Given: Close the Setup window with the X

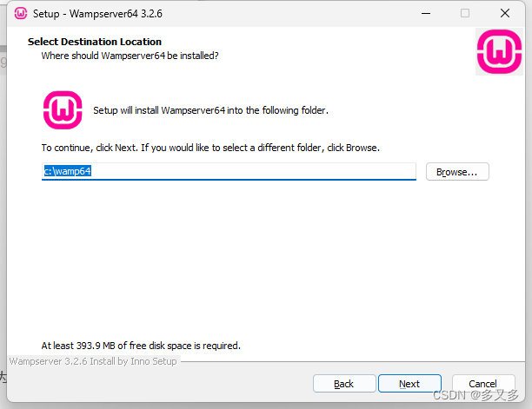Looking at the screenshot, I should (505, 14).
